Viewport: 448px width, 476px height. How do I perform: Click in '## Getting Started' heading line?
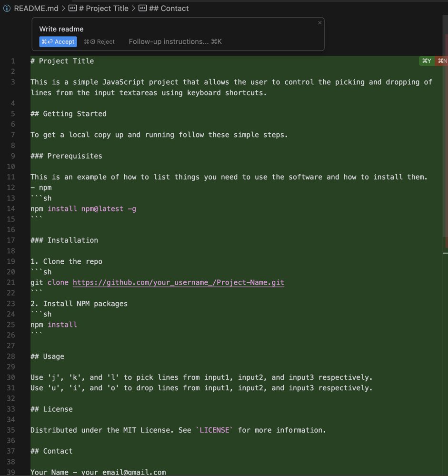click(x=69, y=114)
